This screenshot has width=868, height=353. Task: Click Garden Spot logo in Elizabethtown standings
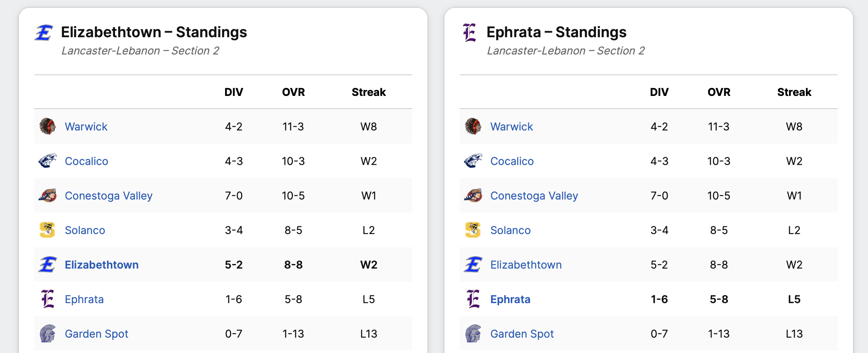coord(48,333)
